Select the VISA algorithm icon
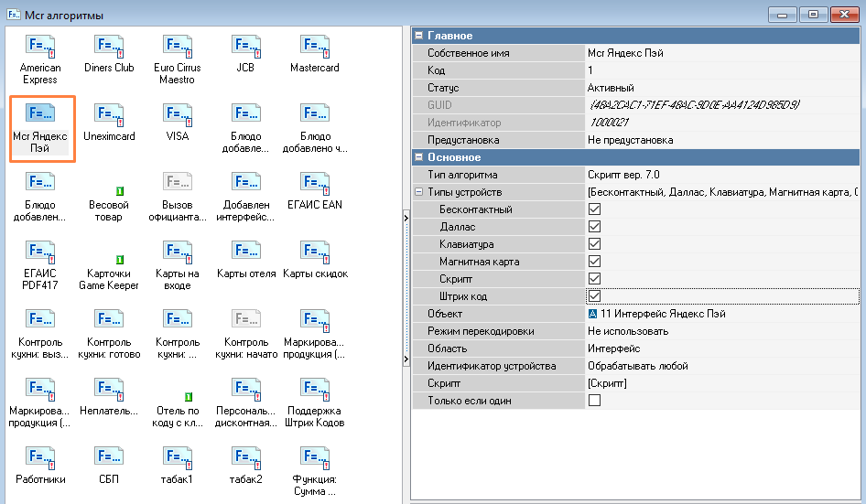The image size is (866, 504). pyautogui.click(x=178, y=115)
